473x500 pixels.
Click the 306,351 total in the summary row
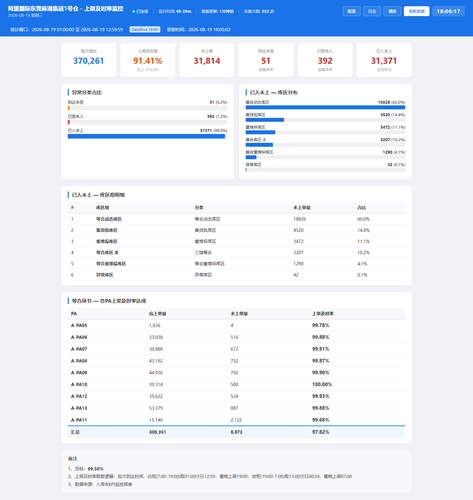(x=158, y=432)
